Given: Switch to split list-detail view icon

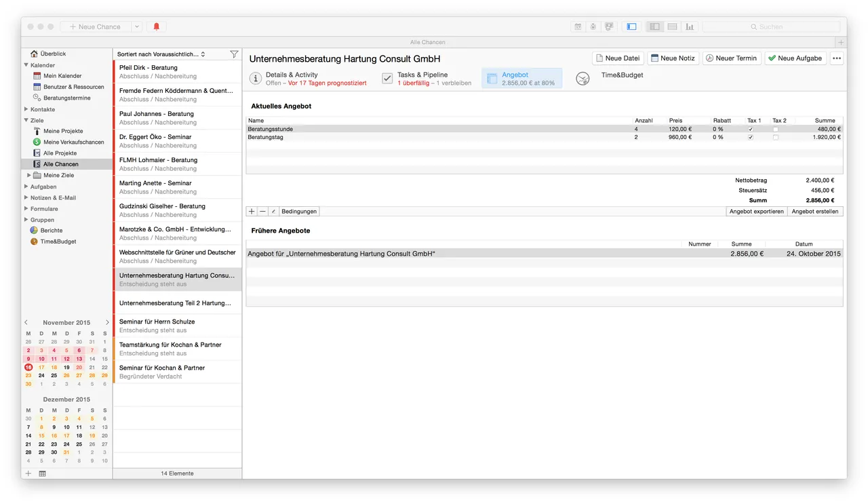Looking at the screenshot, I should (x=654, y=26).
